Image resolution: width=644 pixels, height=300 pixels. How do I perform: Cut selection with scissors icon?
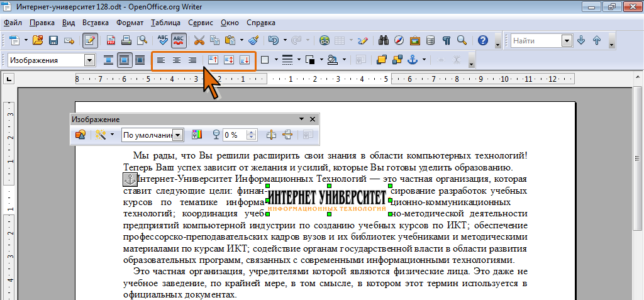(x=199, y=40)
